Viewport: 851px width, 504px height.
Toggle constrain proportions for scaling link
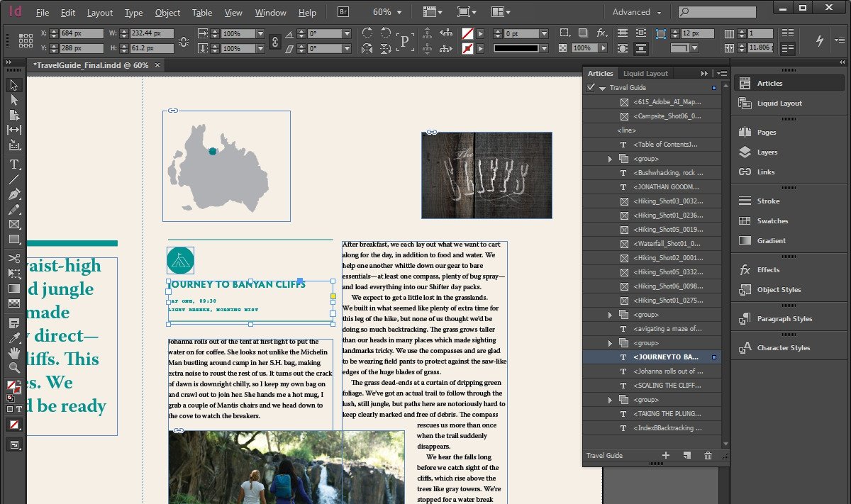[x=275, y=41]
